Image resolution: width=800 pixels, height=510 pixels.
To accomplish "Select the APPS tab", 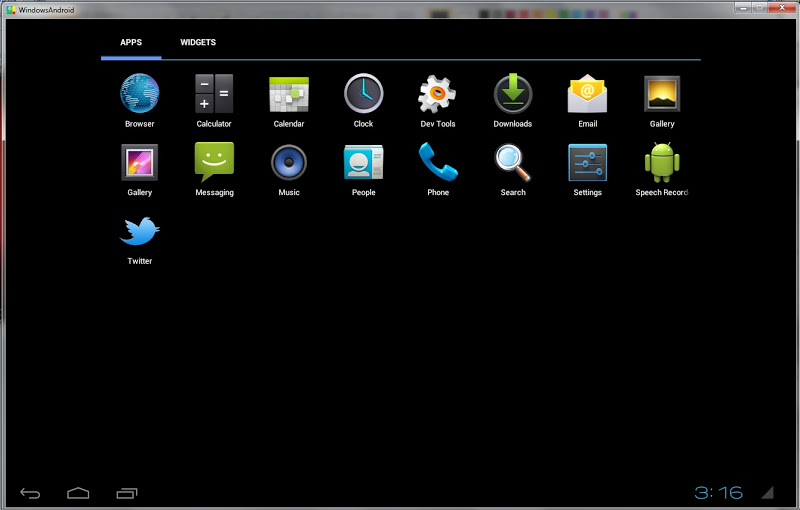I will click(x=131, y=42).
